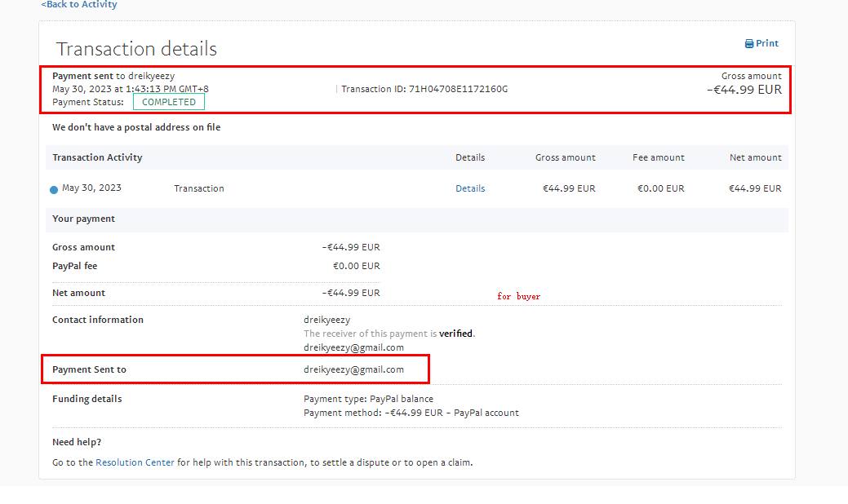This screenshot has height=504, width=848.
Task: Click the COMPLETED payment status badge
Action: [x=169, y=102]
